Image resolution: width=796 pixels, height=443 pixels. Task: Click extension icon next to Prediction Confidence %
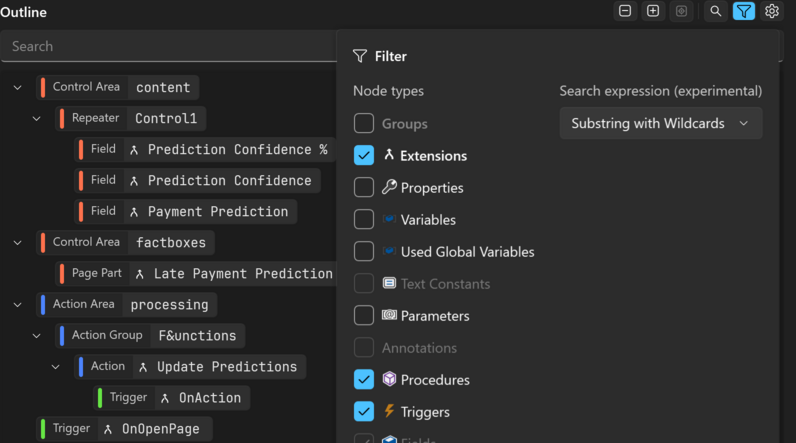(134, 150)
